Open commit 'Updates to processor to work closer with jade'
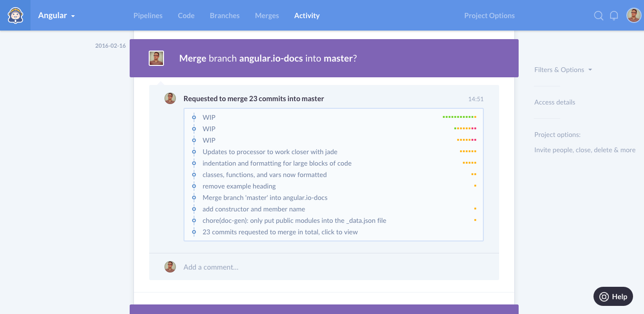 (270, 152)
